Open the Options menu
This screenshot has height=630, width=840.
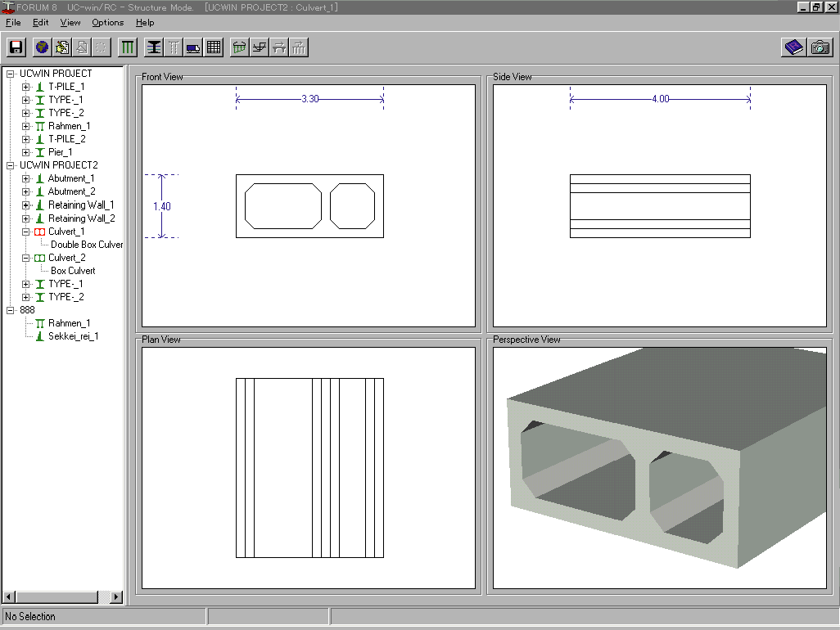pos(107,23)
